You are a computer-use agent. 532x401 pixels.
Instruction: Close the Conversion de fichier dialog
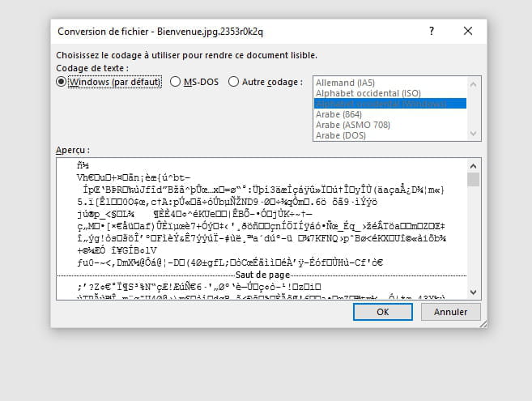(468, 32)
